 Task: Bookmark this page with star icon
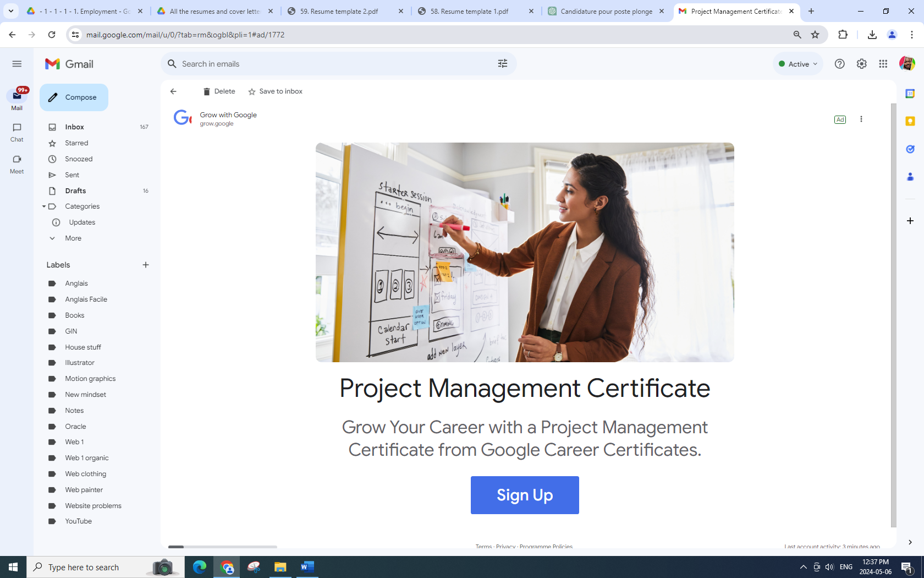[x=815, y=35]
